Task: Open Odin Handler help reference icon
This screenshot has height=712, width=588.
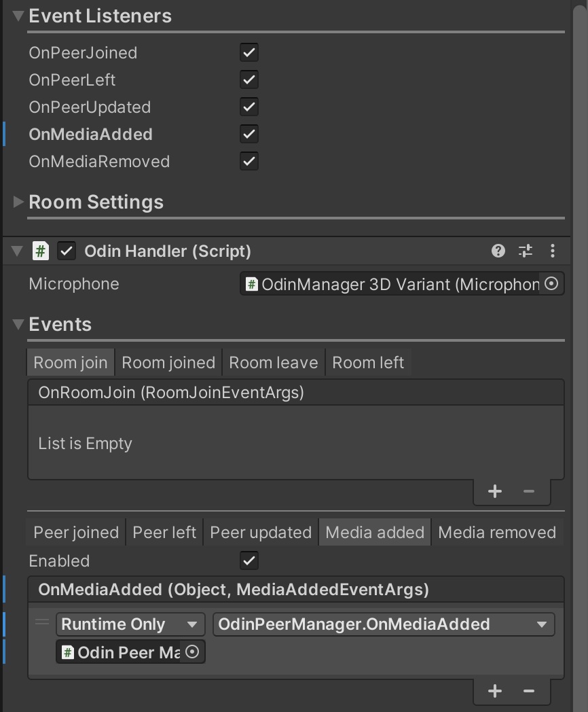Action: (x=498, y=251)
